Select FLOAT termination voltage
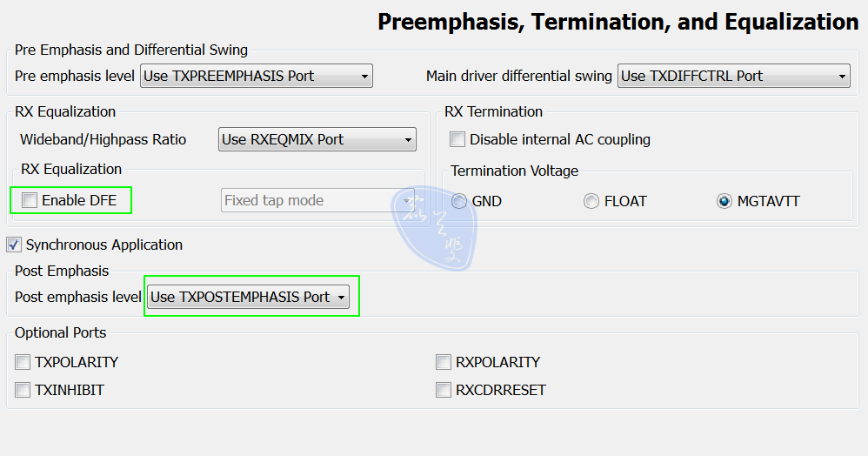This screenshot has height=456, width=868. 591,201
